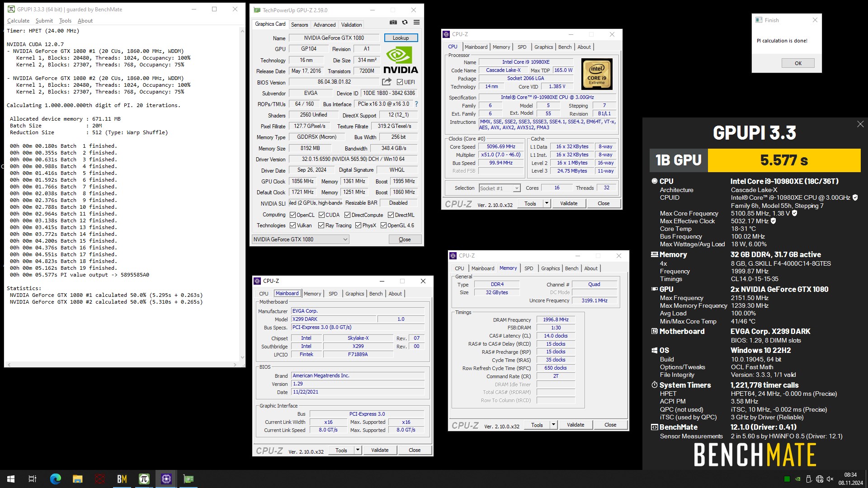This screenshot has width=868, height=488.
Task: Toggle Ray Tracing checkbox
Action: 321,225
